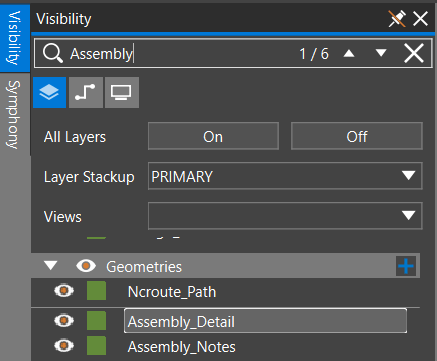Click the pin icon in Visibility header
The height and width of the screenshot is (361, 437).
(397, 19)
